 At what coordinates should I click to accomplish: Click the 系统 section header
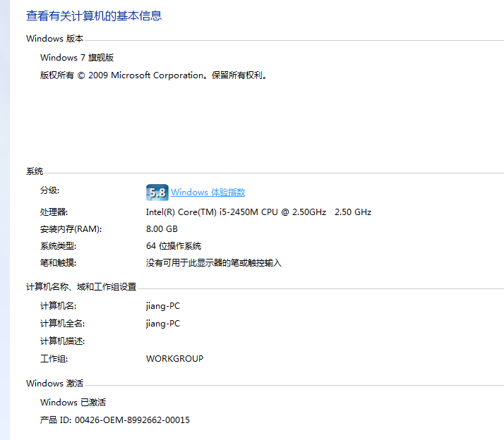tap(35, 171)
